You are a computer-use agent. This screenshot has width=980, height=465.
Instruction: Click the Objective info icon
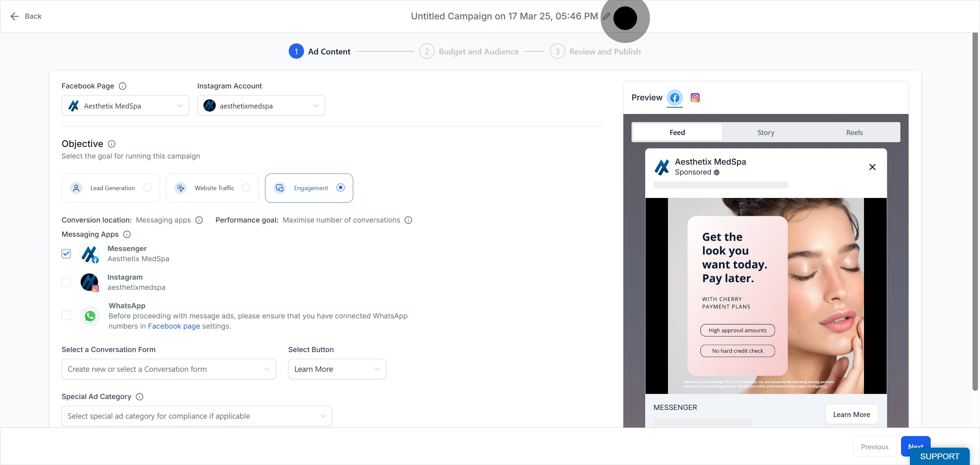point(112,144)
